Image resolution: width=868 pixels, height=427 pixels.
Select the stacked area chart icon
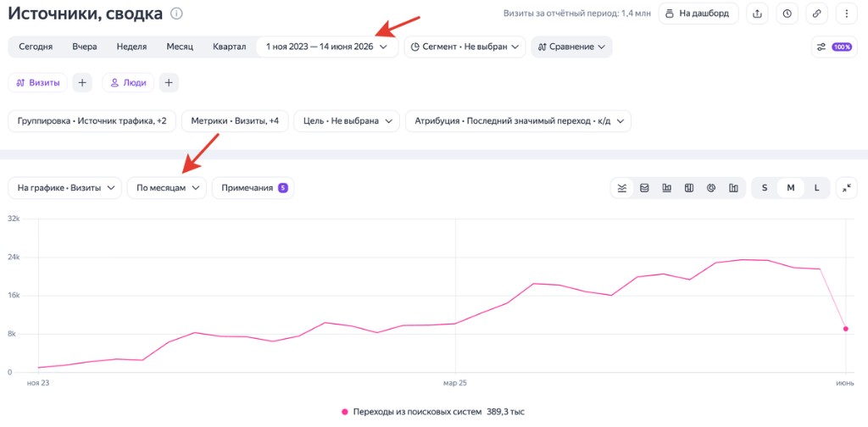coord(644,188)
